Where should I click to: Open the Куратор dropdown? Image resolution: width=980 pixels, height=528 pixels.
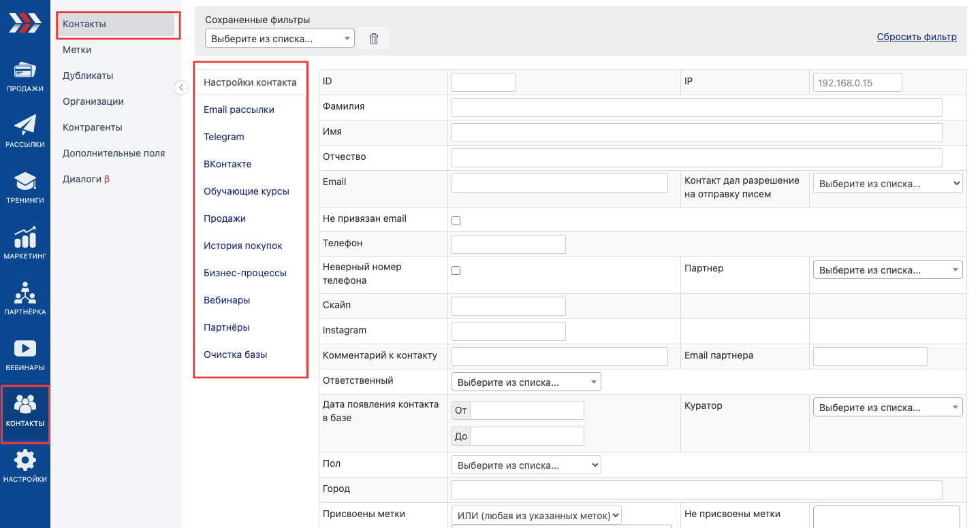(888, 408)
